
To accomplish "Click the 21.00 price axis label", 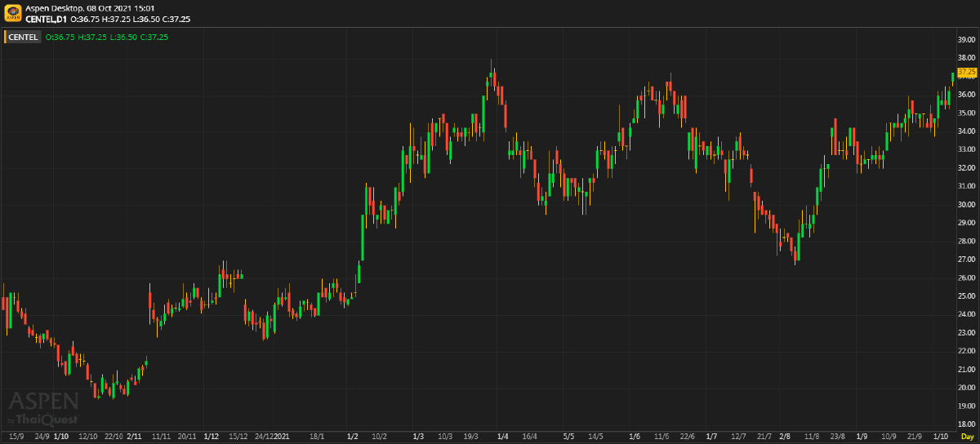I will coord(967,370).
